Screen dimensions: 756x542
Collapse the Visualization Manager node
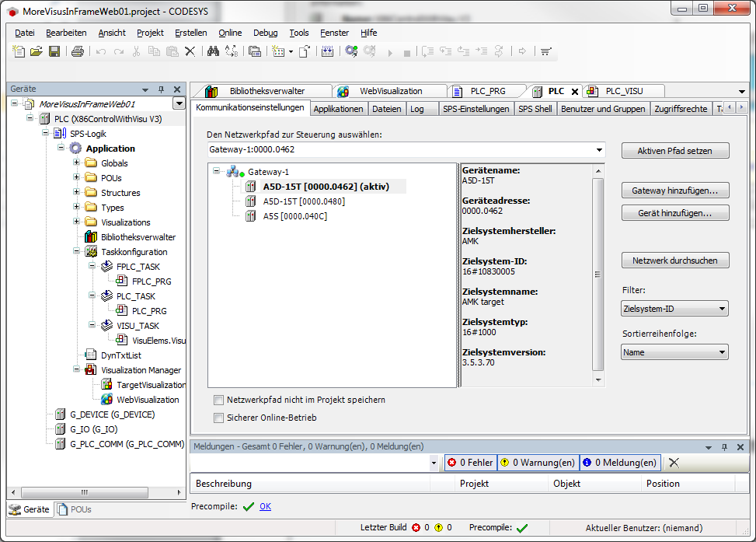pyautogui.click(x=76, y=369)
